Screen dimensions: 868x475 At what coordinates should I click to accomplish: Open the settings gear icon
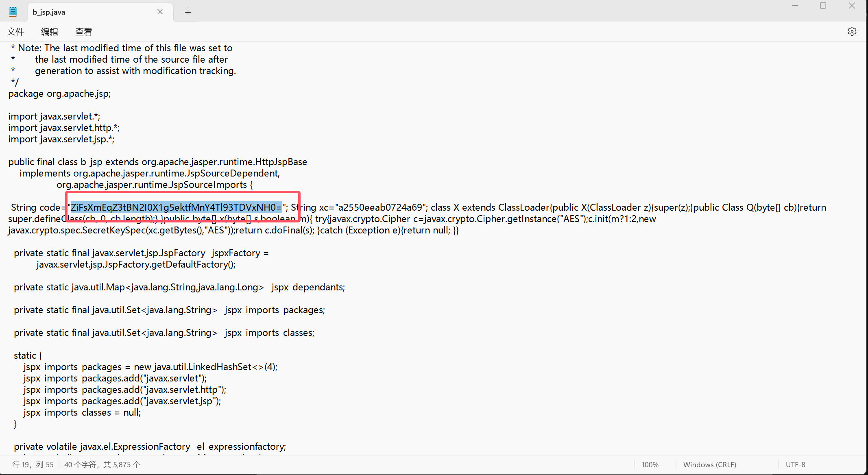pyautogui.click(x=852, y=31)
